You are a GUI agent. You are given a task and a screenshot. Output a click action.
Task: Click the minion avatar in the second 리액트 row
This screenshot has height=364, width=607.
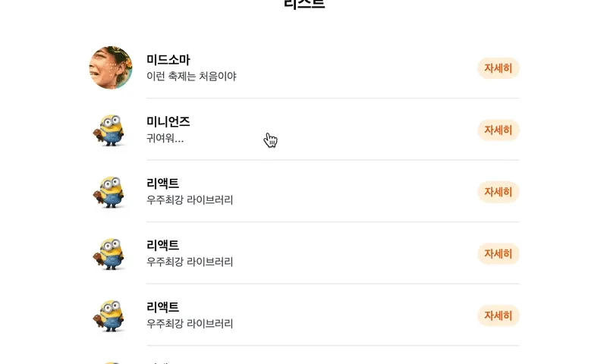point(111,253)
